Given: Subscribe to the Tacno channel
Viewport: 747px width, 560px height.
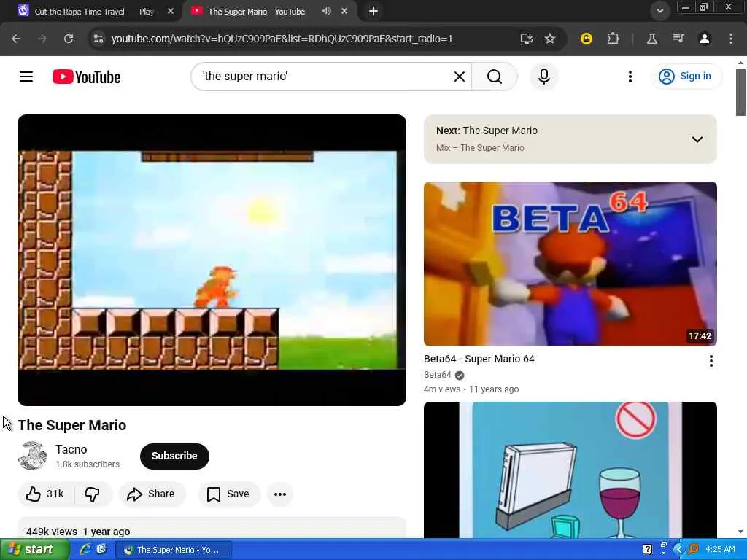Looking at the screenshot, I should (174, 456).
